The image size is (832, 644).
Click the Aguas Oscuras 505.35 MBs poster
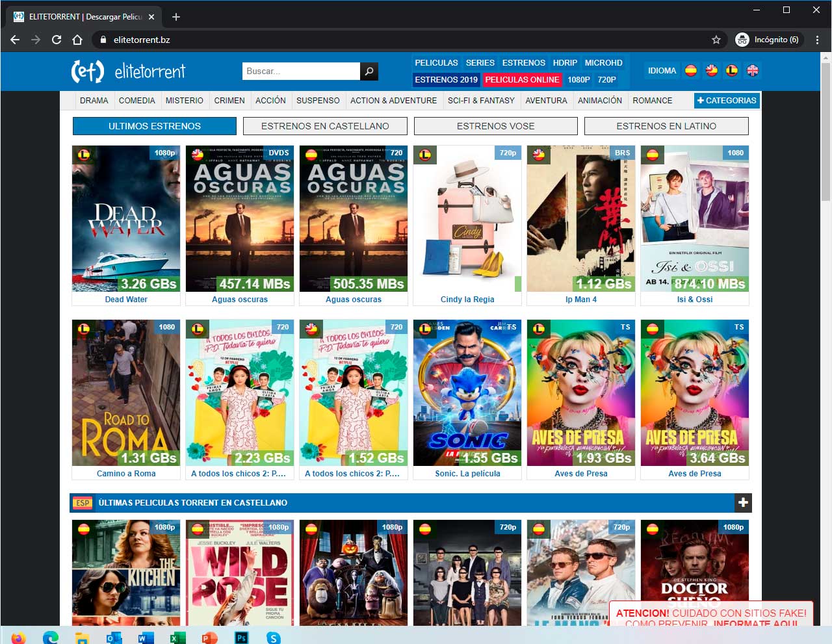354,219
